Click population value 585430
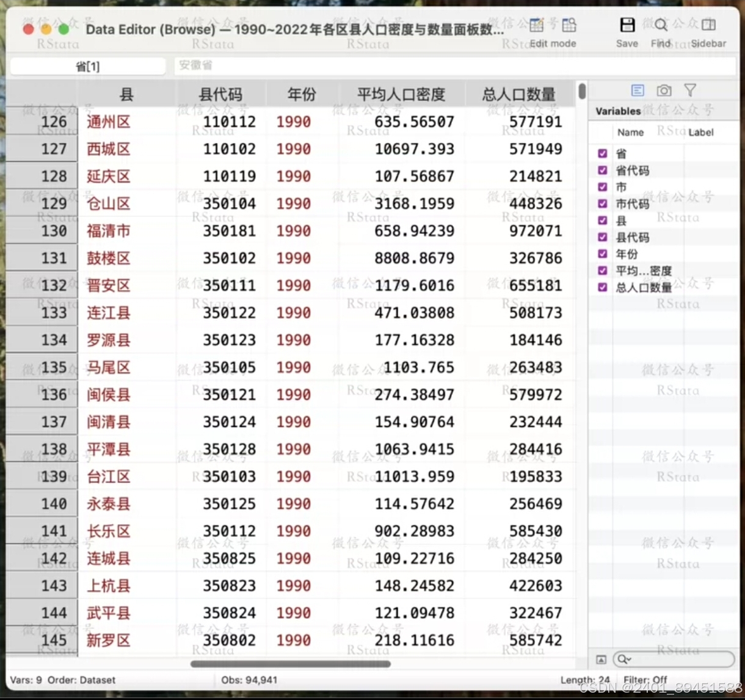The width and height of the screenshot is (745, 700). click(x=536, y=531)
